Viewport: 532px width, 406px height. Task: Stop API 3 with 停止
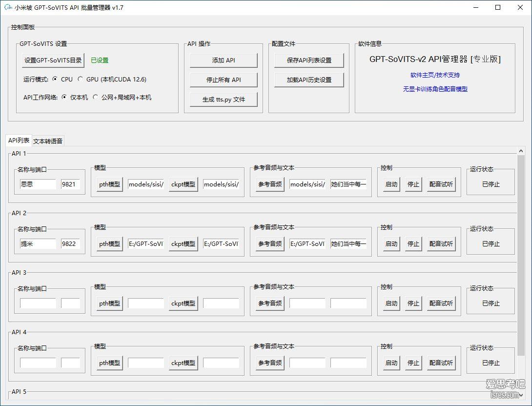(413, 303)
